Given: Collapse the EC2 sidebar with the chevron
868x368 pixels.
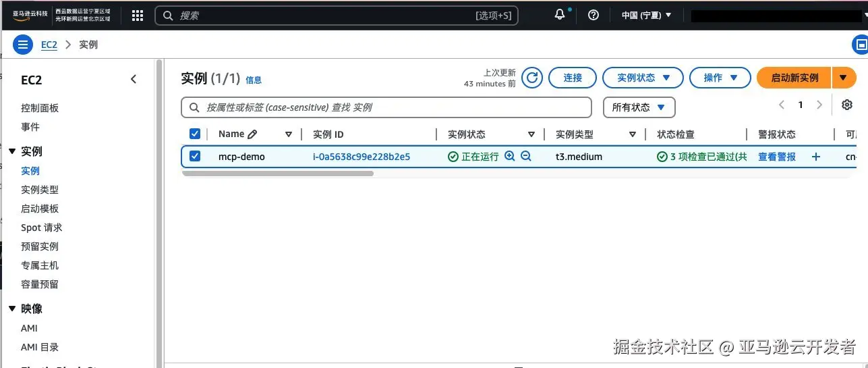Looking at the screenshot, I should pos(134,80).
